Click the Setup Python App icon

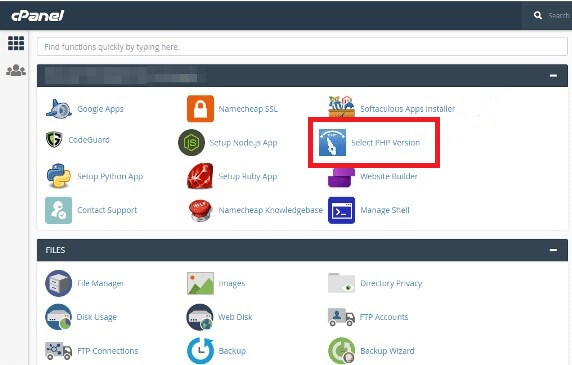click(x=59, y=176)
